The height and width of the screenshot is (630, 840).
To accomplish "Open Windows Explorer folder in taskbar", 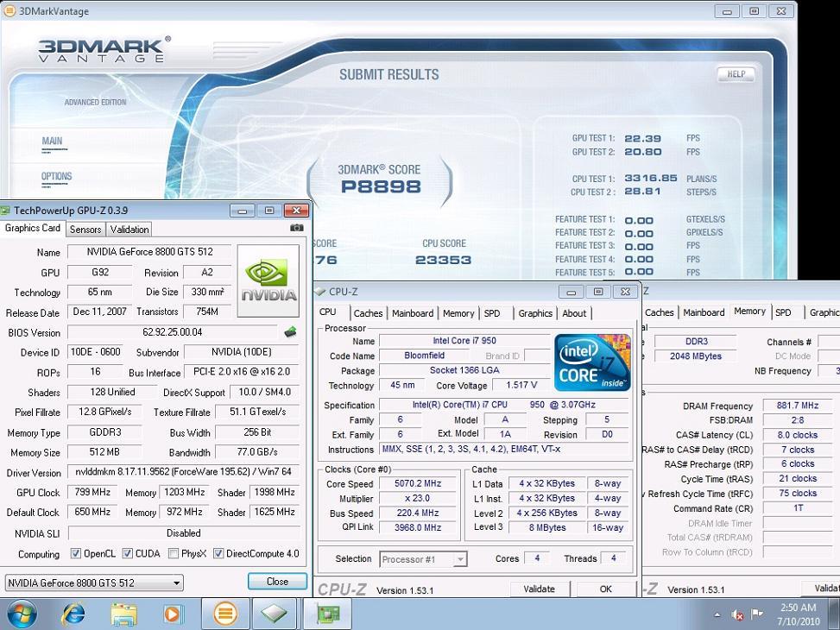I will pos(123,614).
